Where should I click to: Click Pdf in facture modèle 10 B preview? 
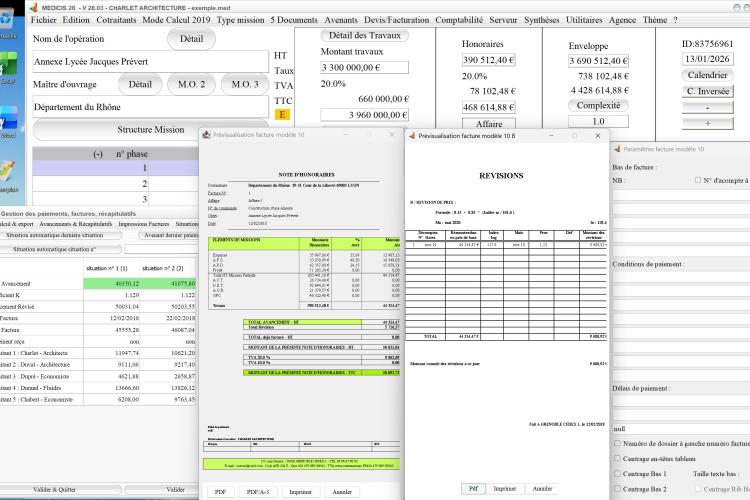coord(474,489)
